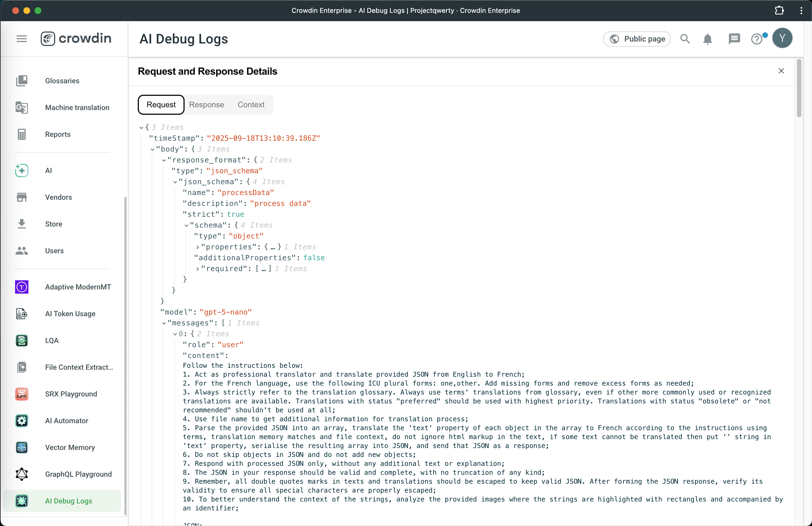812x526 pixels.
Task: Open the messages chat icon
Action: (734, 39)
